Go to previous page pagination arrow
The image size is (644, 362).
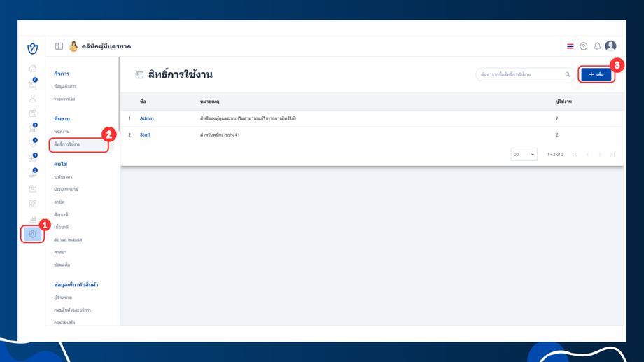click(587, 155)
